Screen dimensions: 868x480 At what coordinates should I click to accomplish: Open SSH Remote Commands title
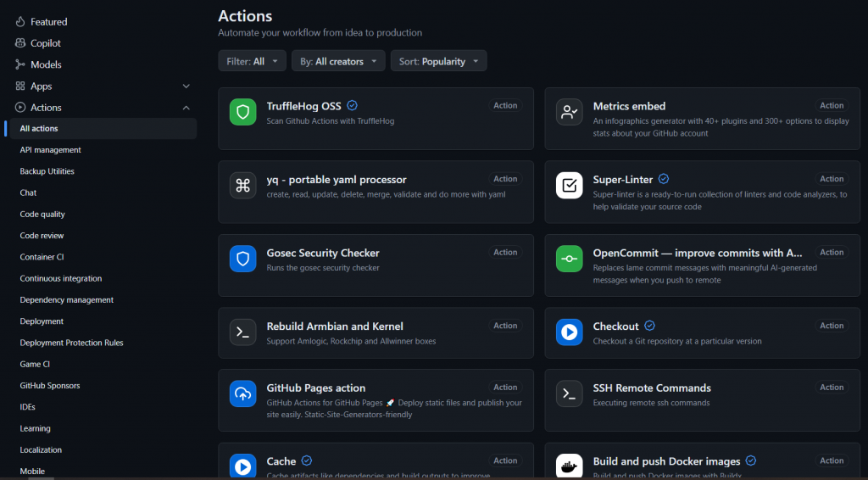click(652, 388)
